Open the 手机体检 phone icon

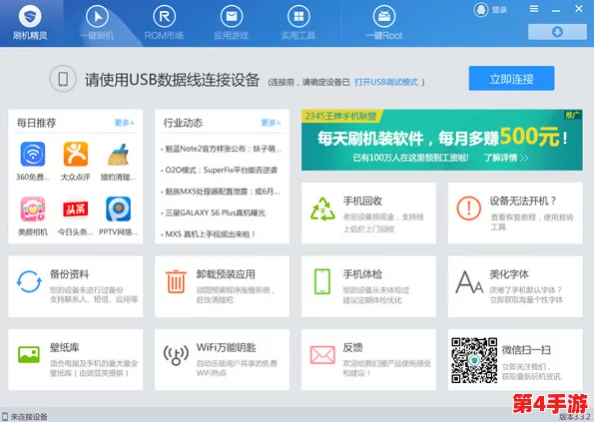point(322,281)
